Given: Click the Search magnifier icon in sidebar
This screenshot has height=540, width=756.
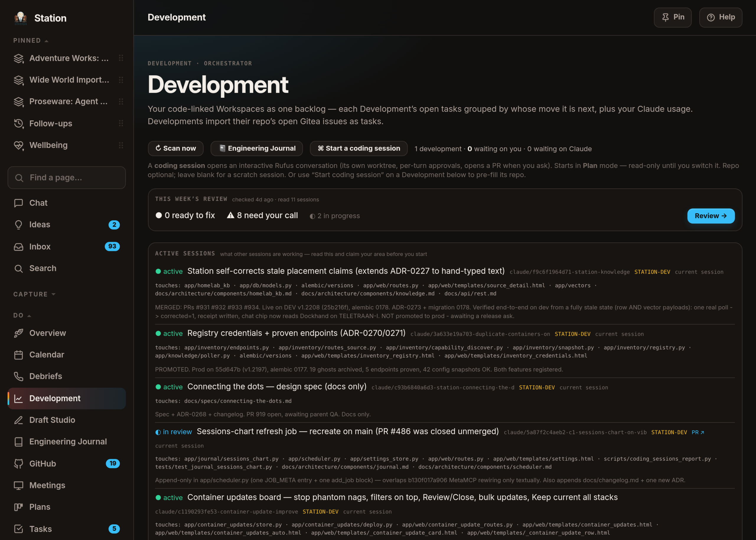Looking at the screenshot, I should [x=19, y=268].
